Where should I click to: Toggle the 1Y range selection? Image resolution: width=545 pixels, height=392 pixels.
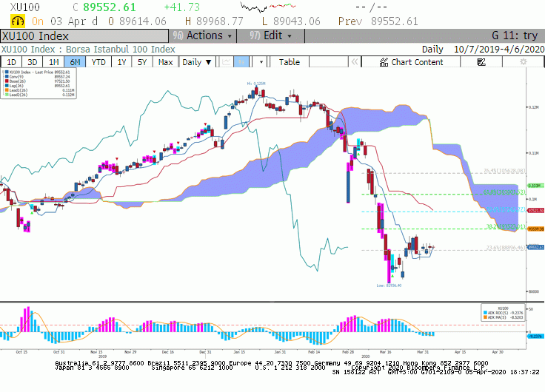121,62
